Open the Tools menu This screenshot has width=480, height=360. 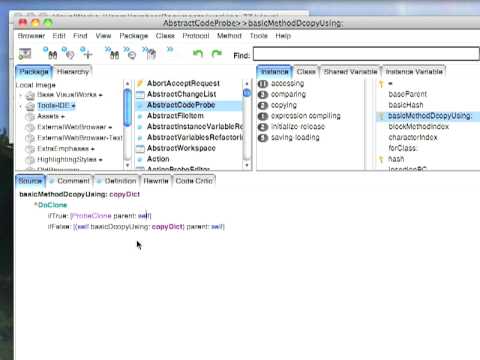pos(259,36)
